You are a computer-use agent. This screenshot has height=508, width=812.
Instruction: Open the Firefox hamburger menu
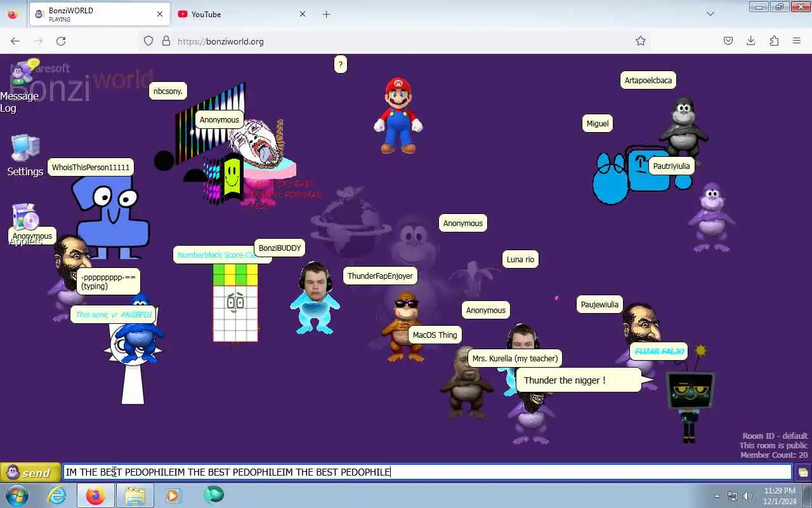(797, 41)
